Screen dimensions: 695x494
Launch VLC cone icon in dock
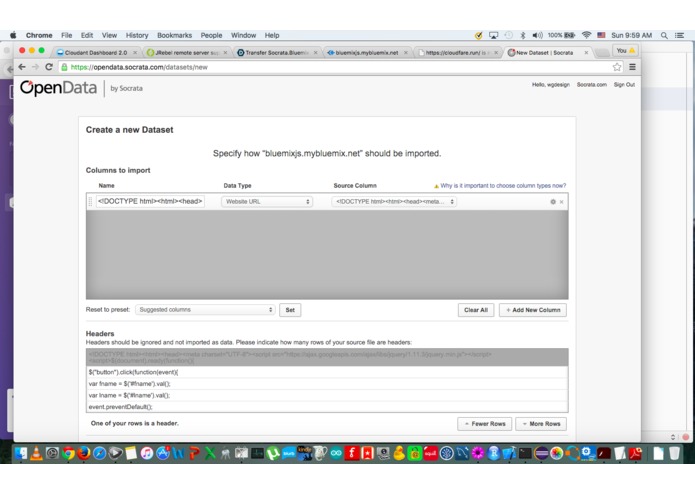coord(36,453)
